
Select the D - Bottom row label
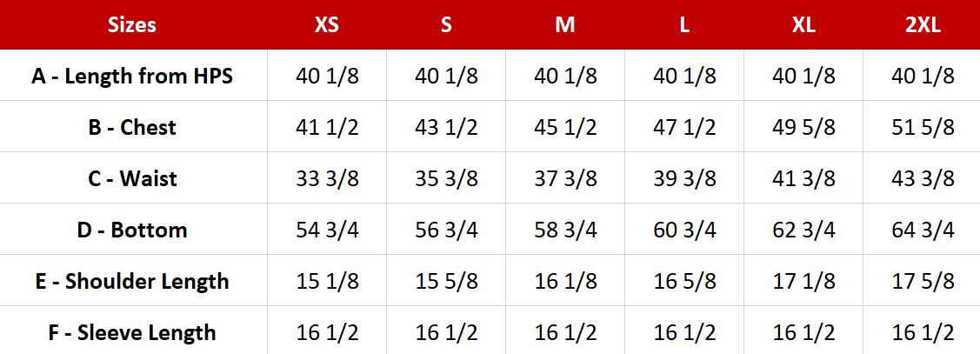132,230
